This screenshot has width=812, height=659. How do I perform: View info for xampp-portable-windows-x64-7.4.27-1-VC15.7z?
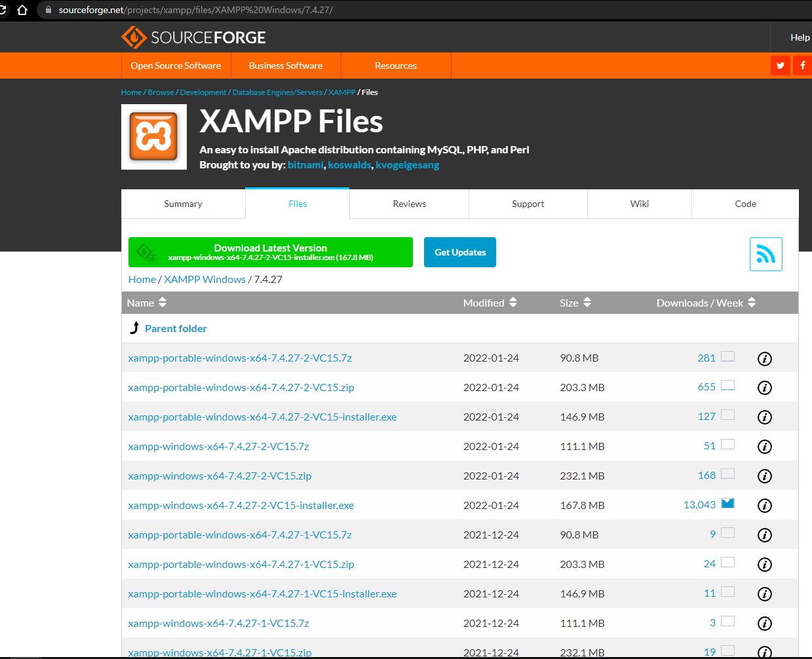[764, 535]
